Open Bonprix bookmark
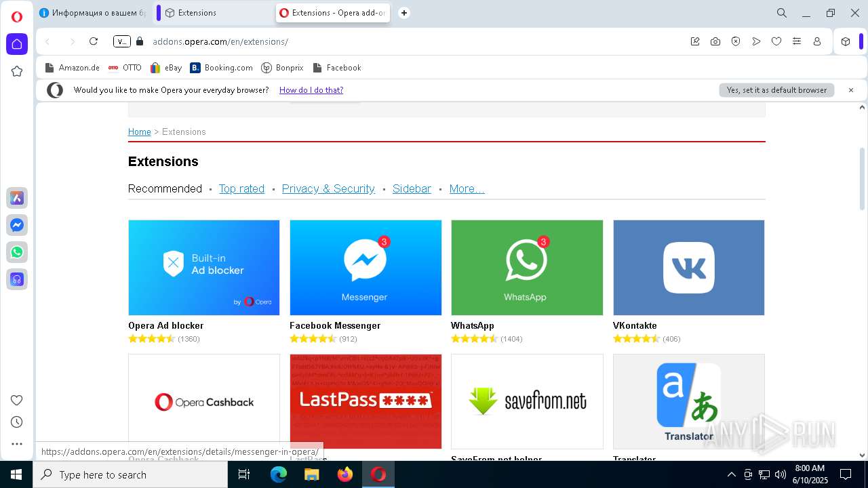 pyautogui.click(x=282, y=68)
